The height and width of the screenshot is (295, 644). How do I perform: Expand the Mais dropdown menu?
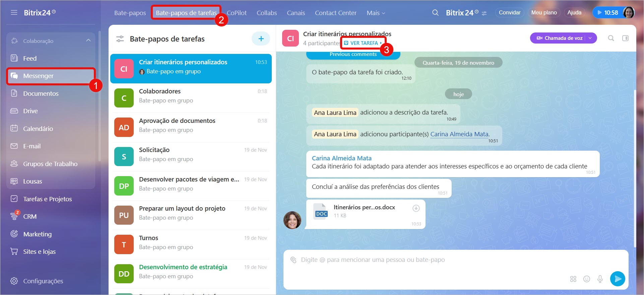[376, 13]
